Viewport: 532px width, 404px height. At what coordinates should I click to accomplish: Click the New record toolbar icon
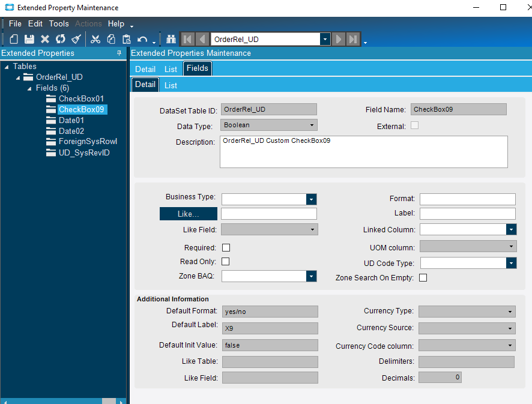pyautogui.click(x=14, y=40)
